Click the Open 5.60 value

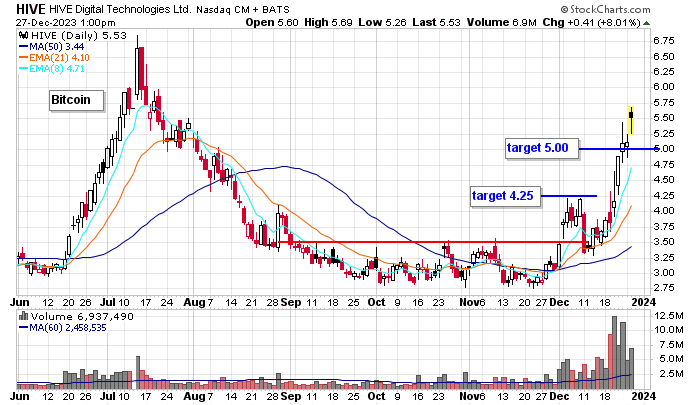tap(271, 22)
